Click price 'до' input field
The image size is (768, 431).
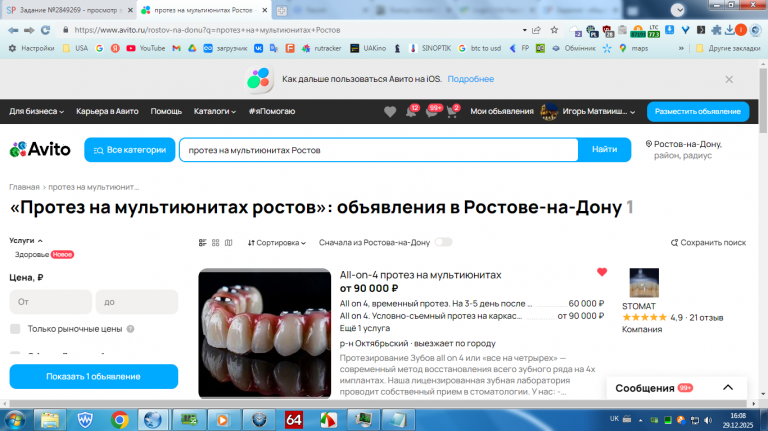pos(137,302)
